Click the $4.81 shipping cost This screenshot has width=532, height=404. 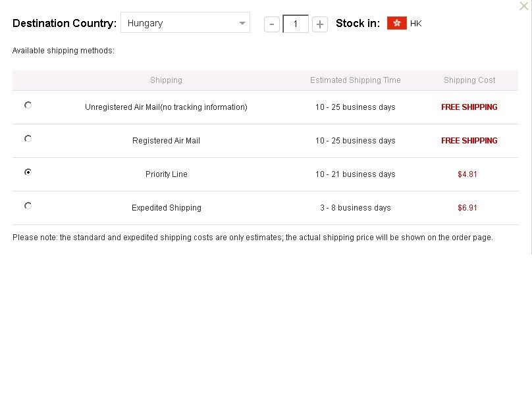(467, 174)
